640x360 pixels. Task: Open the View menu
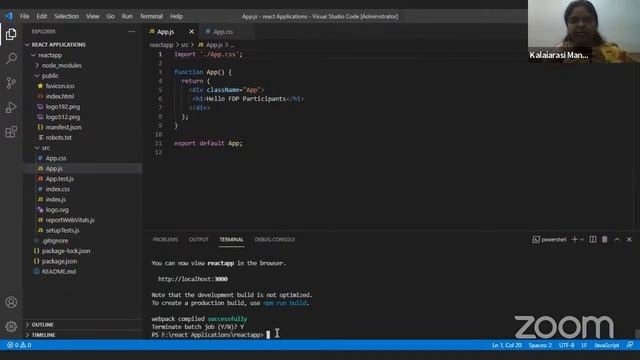tap(93, 16)
